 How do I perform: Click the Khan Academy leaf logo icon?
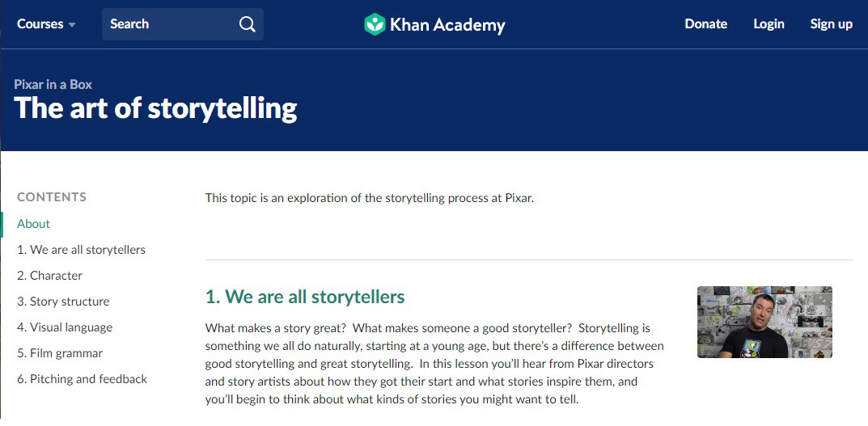tap(375, 24)
